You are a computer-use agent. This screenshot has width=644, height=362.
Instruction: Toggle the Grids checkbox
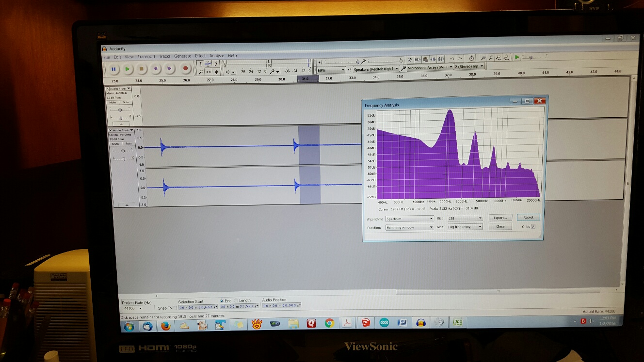point(533,226)
